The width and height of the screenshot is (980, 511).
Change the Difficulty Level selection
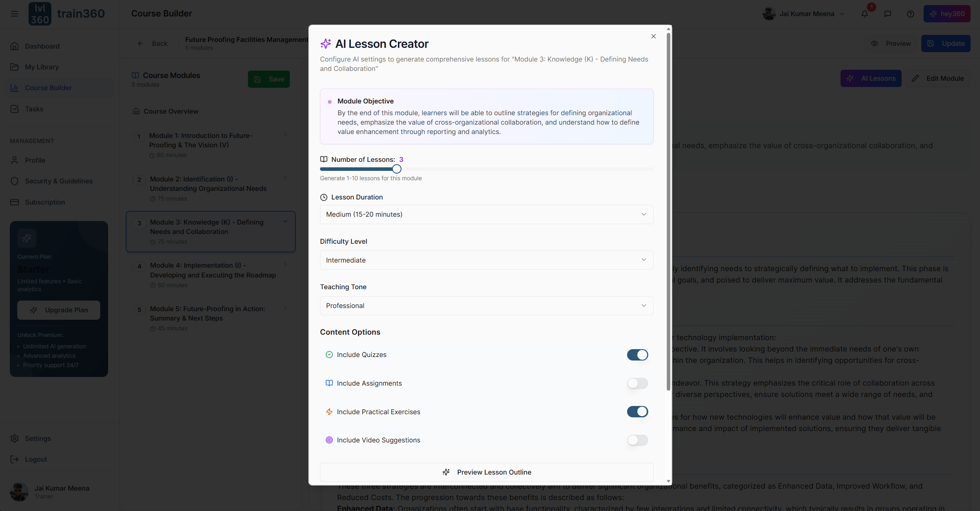coord(486,260)
